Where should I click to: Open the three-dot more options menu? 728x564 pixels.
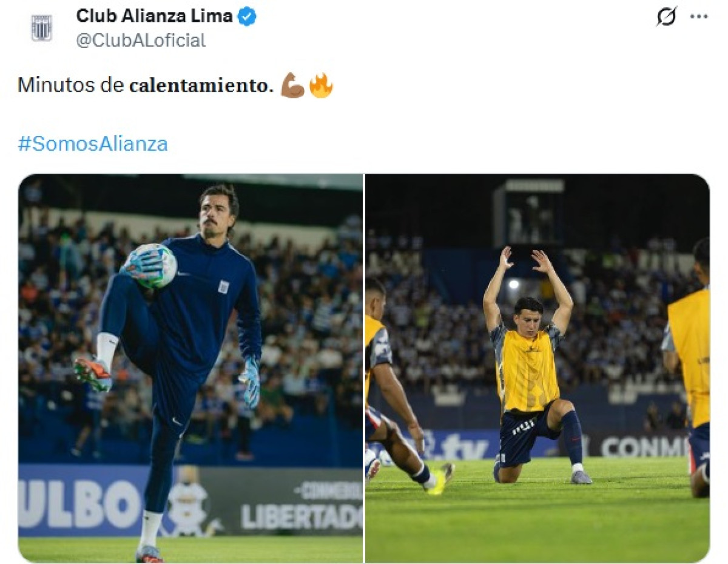[699, 17]
